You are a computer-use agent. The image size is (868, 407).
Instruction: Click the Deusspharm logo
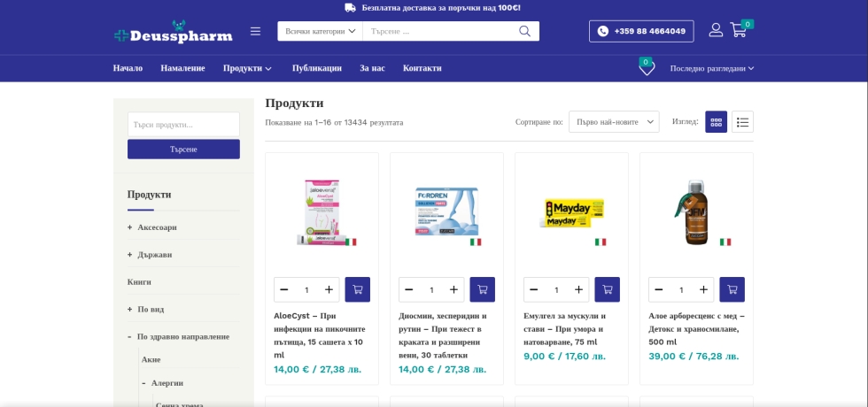click(x=174, y=32)
